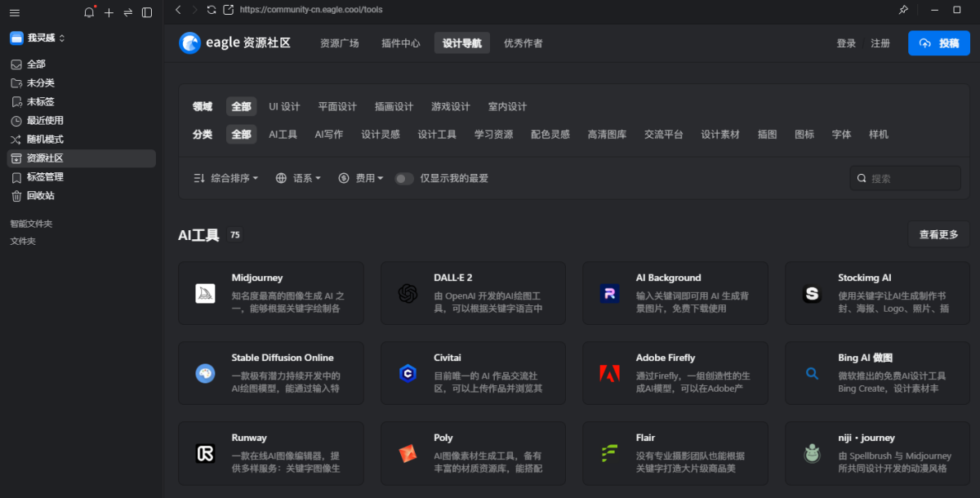Click the 注册 link

tap(880, 43)
